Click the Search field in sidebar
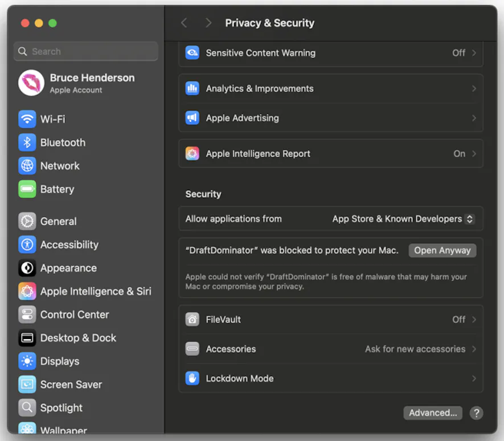 coord(86,51)
